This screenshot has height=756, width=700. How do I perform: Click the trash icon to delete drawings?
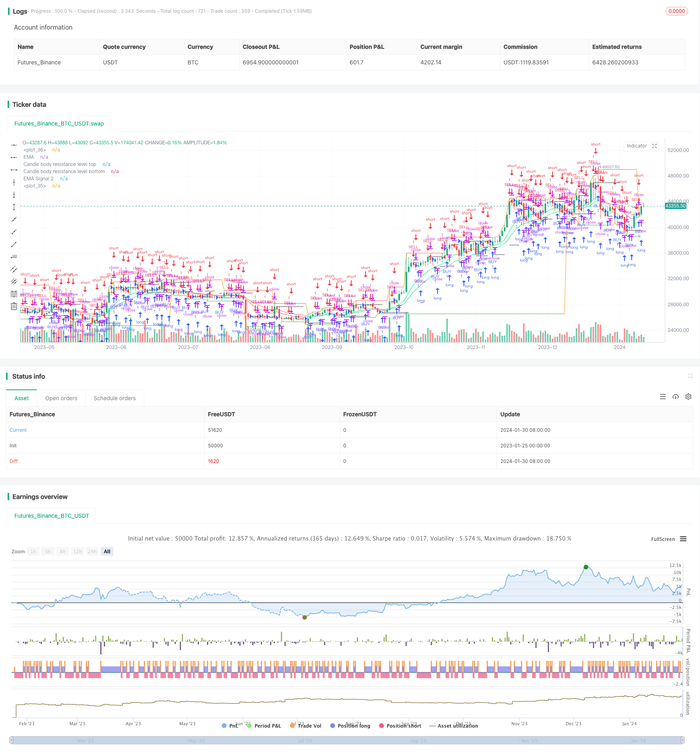click(x=14, y=306)
